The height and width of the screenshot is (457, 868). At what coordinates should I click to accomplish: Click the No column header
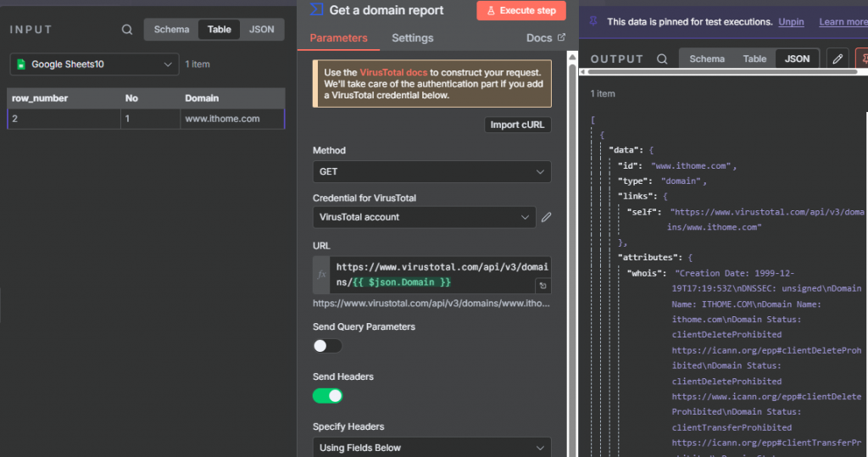(150, 98)
